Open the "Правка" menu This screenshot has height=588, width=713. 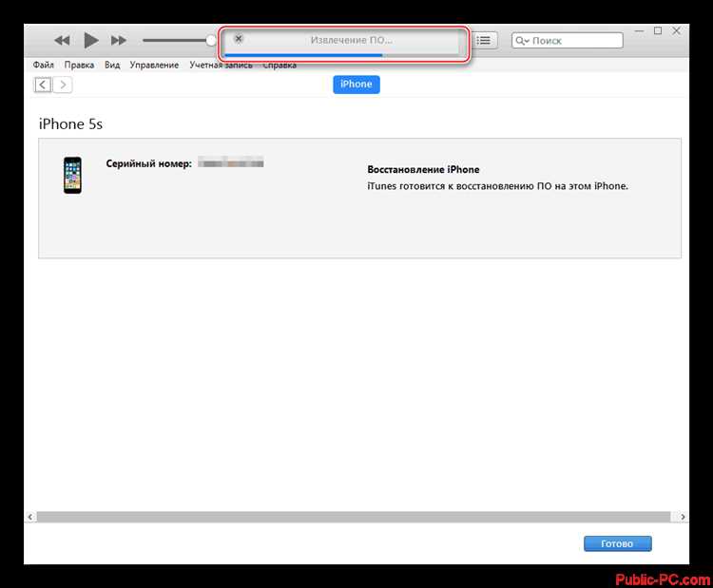click(x=79, y=65)
